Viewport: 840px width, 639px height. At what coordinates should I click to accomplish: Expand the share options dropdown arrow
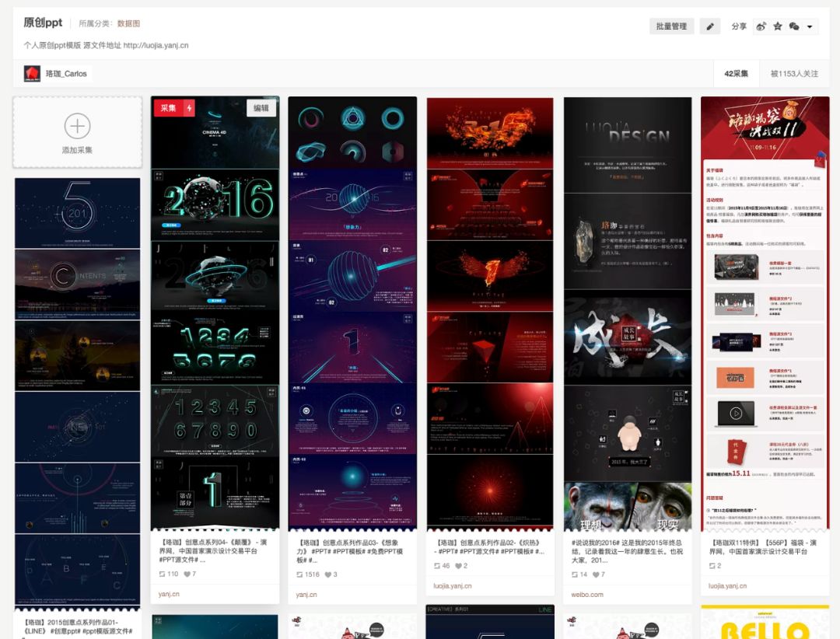[810, 26]
